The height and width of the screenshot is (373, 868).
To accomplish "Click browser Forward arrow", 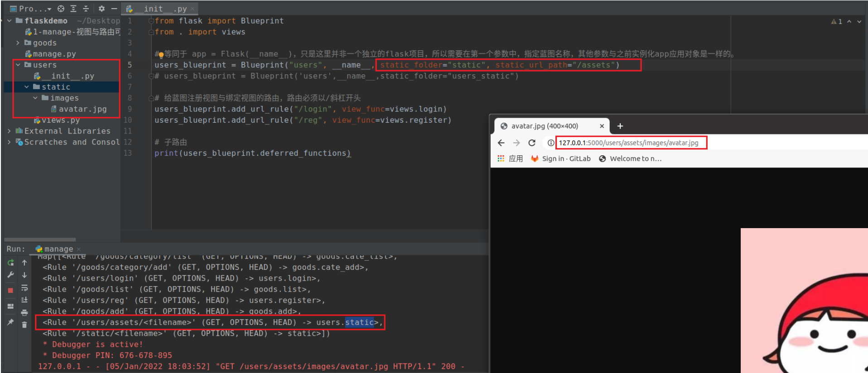I will tap(516, 143).
